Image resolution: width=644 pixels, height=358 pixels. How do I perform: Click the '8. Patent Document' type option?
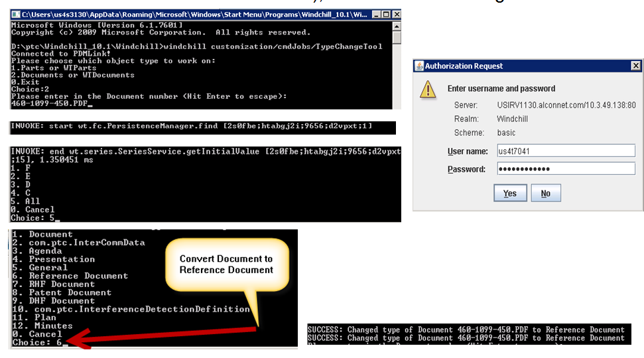pyautogui.click(x=62, y=292)
